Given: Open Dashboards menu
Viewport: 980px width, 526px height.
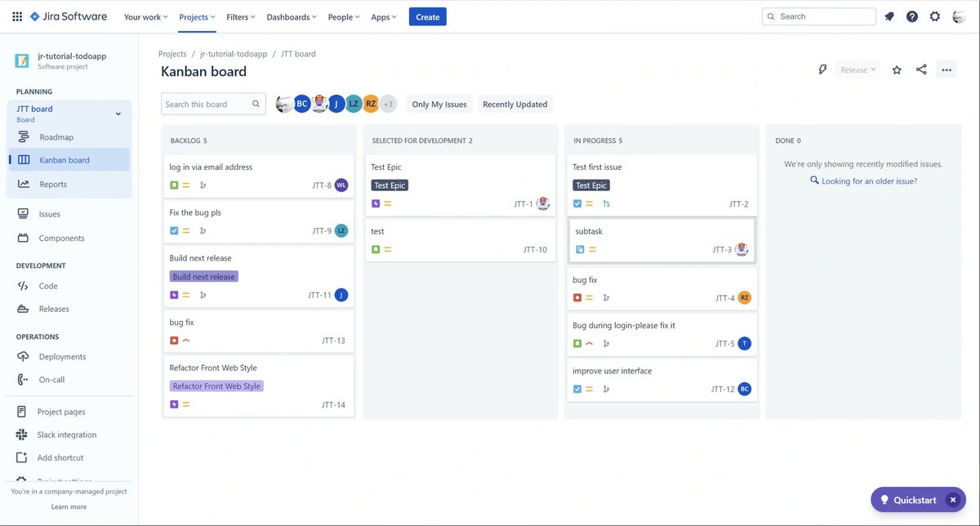Looking at the screenshot, I should point(292,16).
